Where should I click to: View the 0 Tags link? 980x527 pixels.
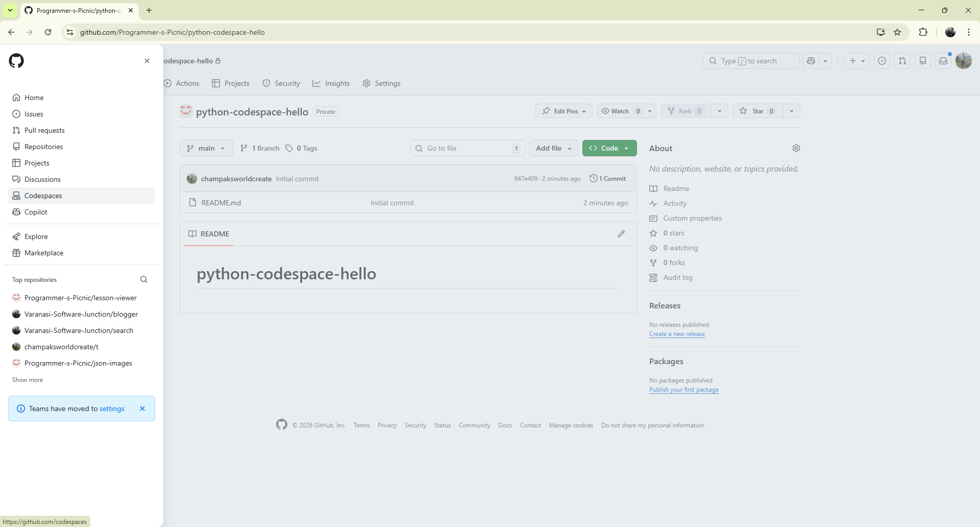tap(301, 148)
